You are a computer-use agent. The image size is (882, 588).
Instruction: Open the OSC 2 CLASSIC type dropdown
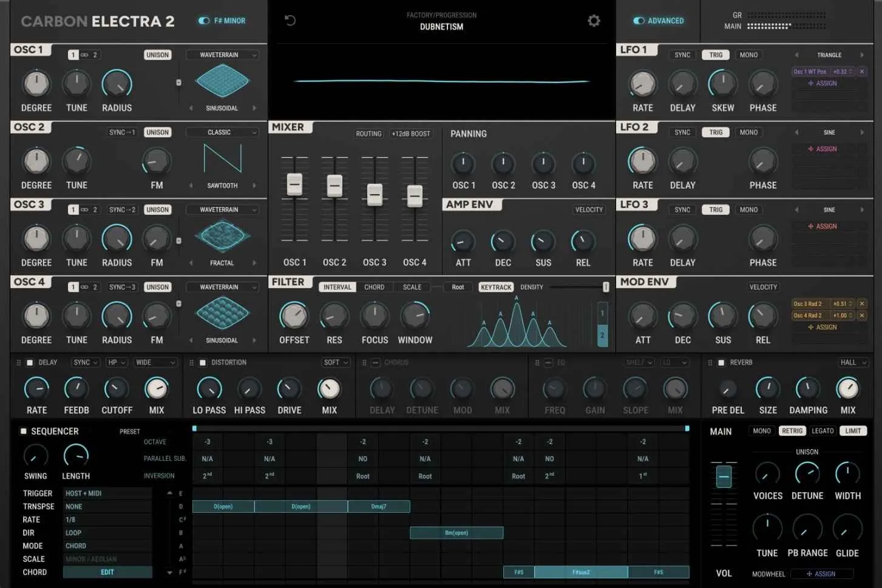(x=222, y=132)
